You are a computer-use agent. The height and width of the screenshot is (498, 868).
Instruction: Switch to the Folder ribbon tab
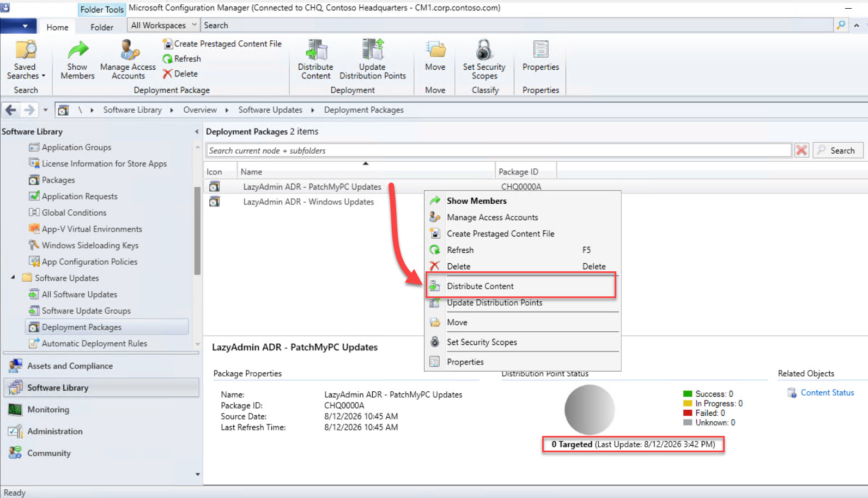pyautogui.click(x=102, y=27)
